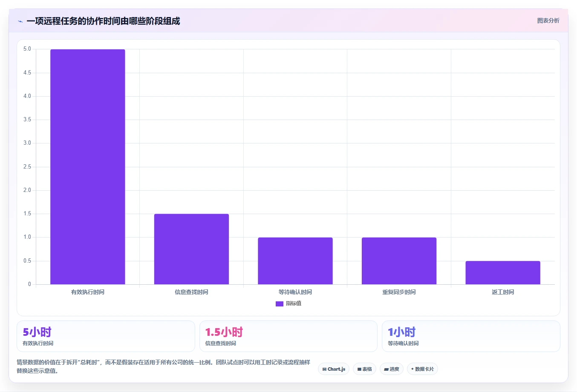577x392 pixels.
Task: Click the y-axis value 5.0
Action: pos(27,49)
